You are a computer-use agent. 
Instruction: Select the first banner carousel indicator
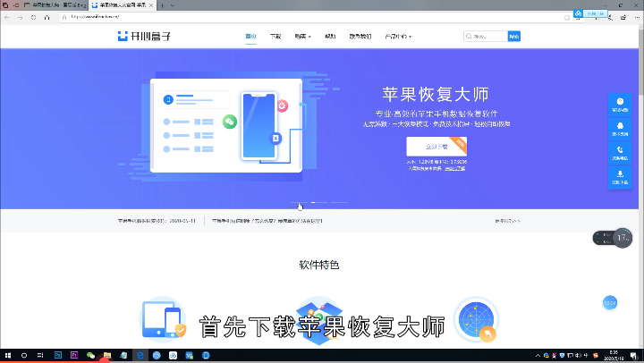pyautogui.click(x=299, y=202)
